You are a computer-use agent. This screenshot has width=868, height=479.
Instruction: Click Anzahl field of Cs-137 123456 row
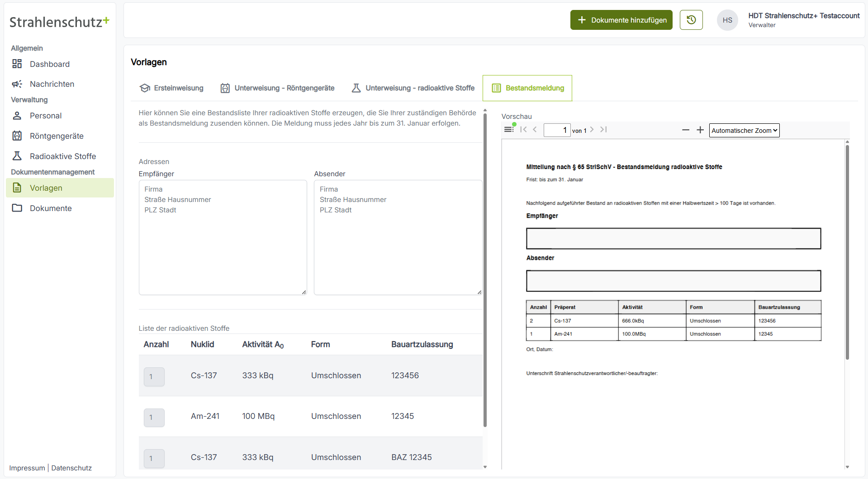154,376
